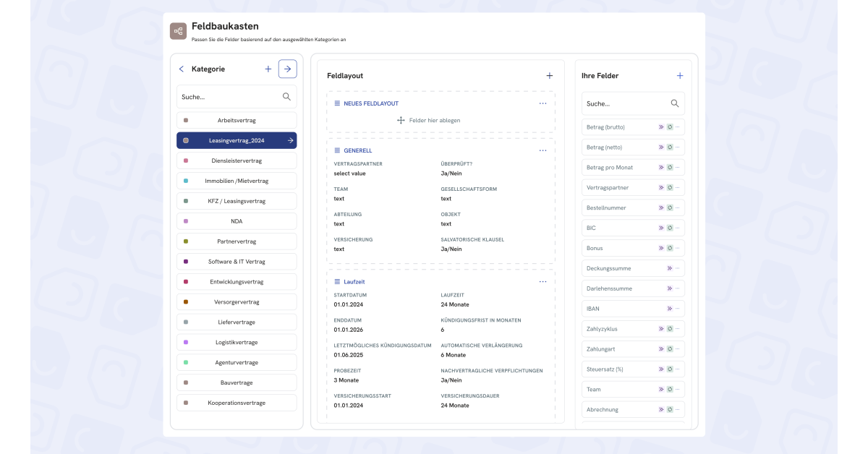Focus the Ihre Felder search input
This screenshot has width=868, height=454.
tap(633, 103)
